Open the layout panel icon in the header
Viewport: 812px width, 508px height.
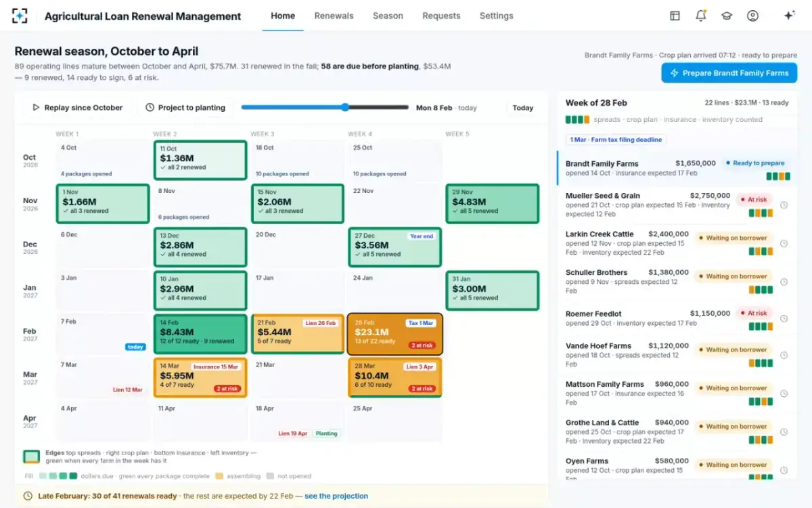(675, 16)
